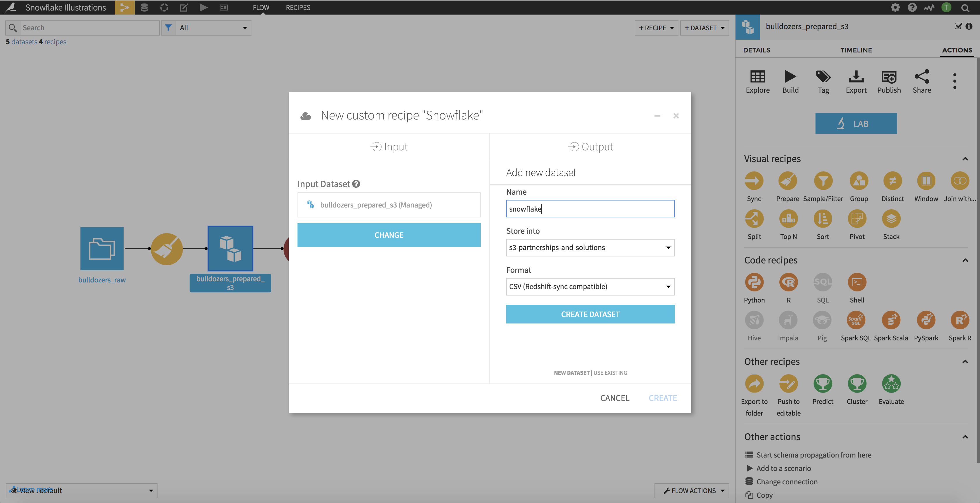Choose the Top N recipe icon
980x503 pixels.
tap(788, 219)
